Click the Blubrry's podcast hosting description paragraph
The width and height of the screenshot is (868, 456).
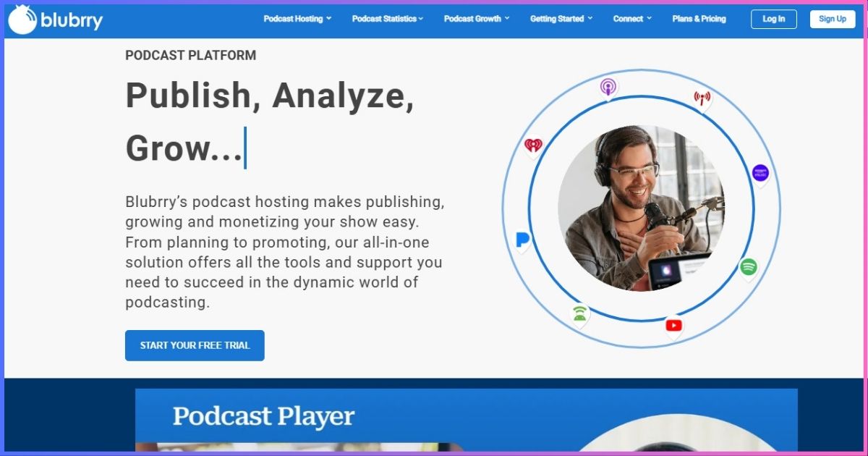pos(285,252)
